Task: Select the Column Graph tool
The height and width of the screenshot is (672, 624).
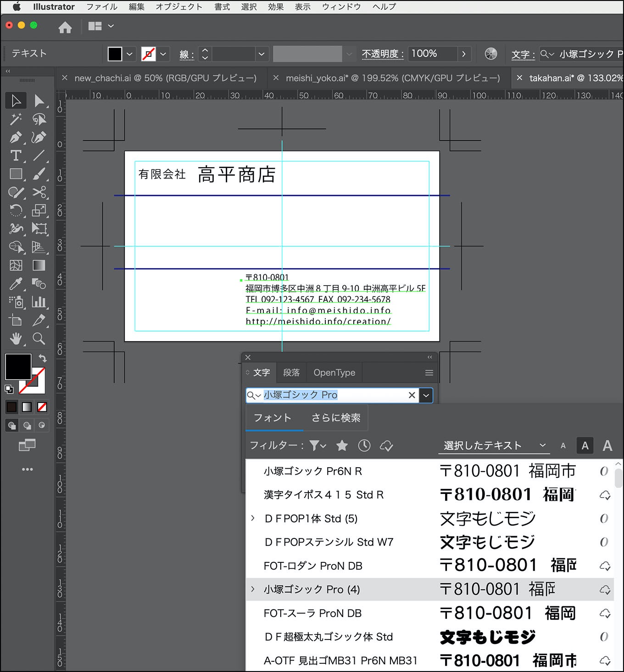Action: [x=39, y=302]
